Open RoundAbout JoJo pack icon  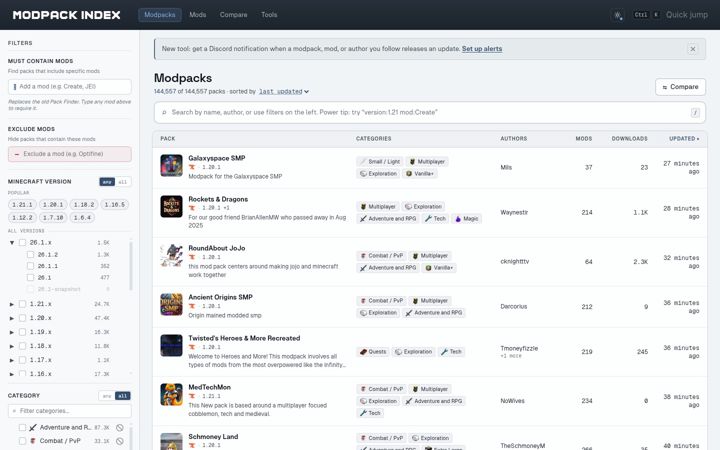click(x=171, y=255)
